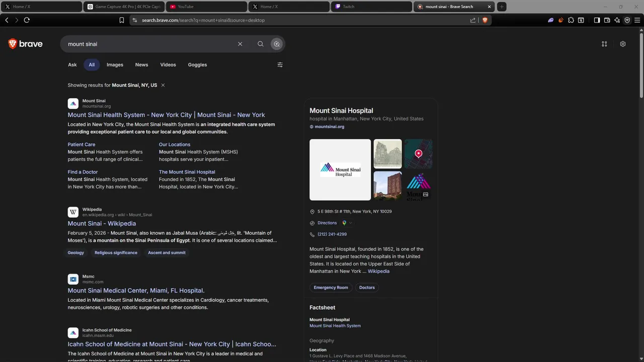Open the Extensions puzzle icon
This screenshot has width=644, height=362.
(x=571, y=20)
